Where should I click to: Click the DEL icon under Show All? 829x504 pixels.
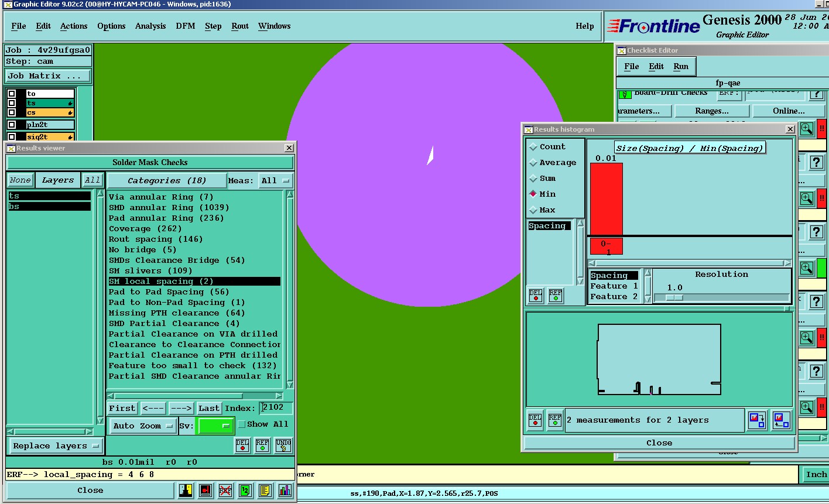click(242, 445)
